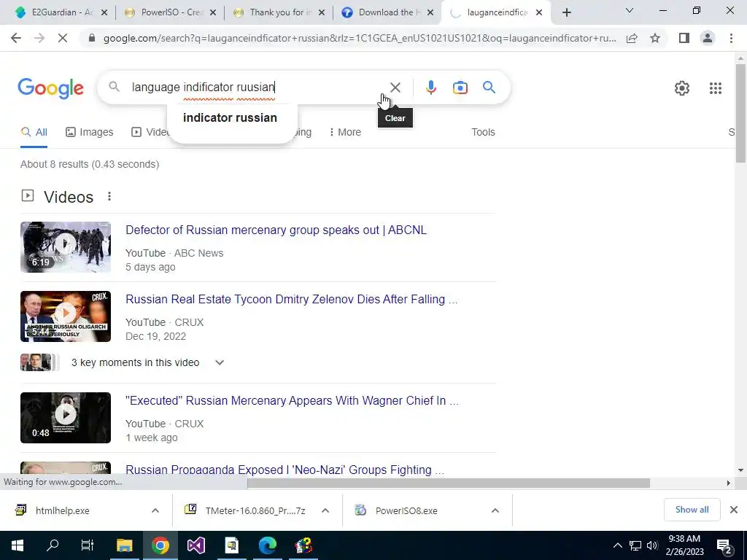Screen dimensions: 747x560
Task: Play the 0:48 CRUX video thumbnail
Action: pyautogui.click(x=66, y=418)
